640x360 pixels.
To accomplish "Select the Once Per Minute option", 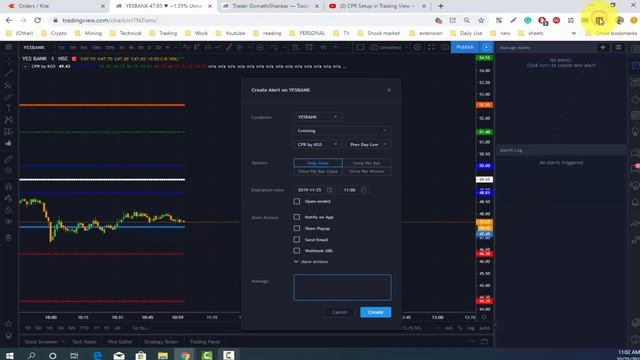I will [x=367, y=171].
